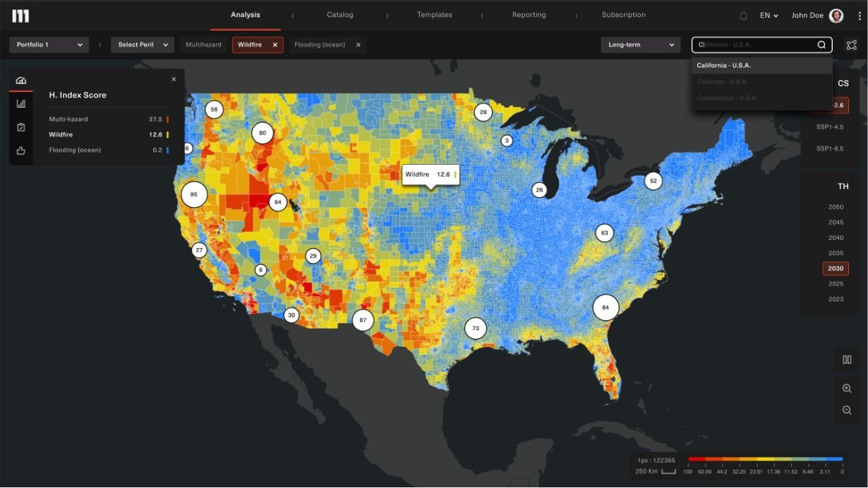Image resolution: width=868 pixels, height=488 pixels.
Task: Click the bar chart icon in sidebar
Action: [x=21, y=104]
